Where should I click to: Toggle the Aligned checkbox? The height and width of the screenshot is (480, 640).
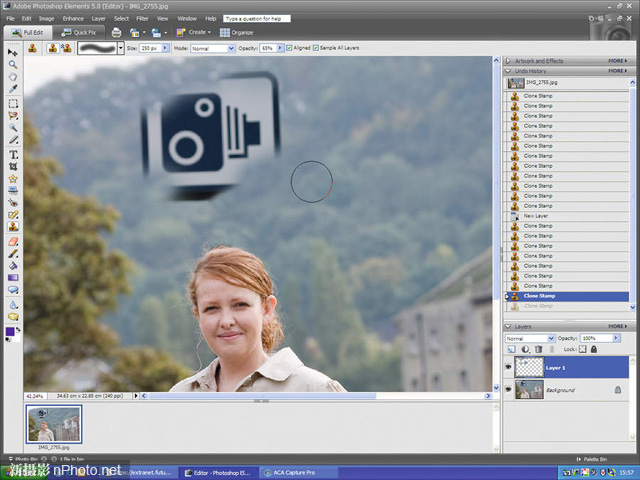[289, 48]
